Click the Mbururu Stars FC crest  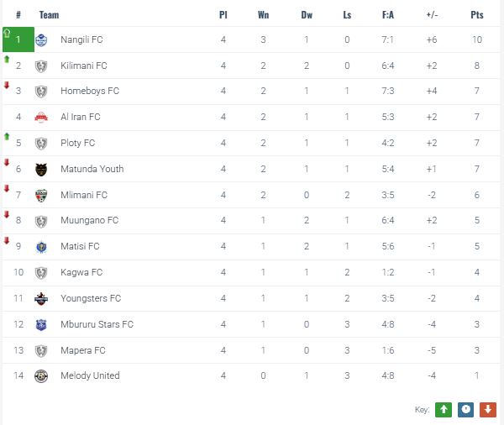point(41,324)
